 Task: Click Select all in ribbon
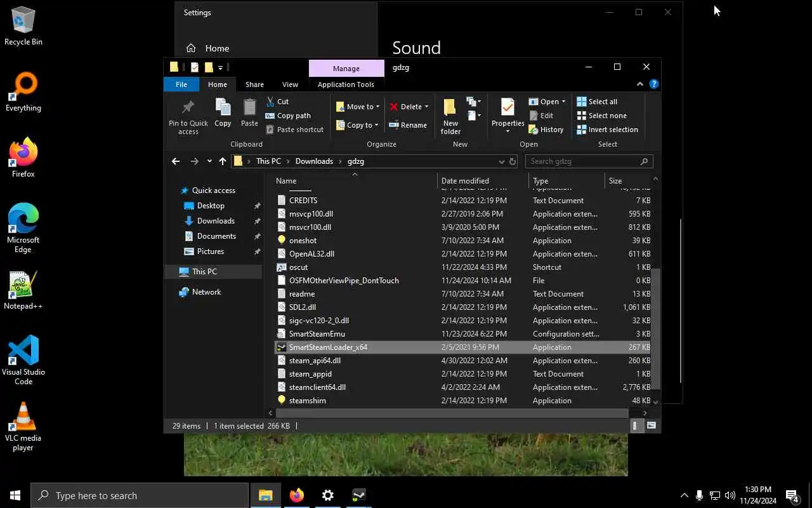click(x=597, y=102)
